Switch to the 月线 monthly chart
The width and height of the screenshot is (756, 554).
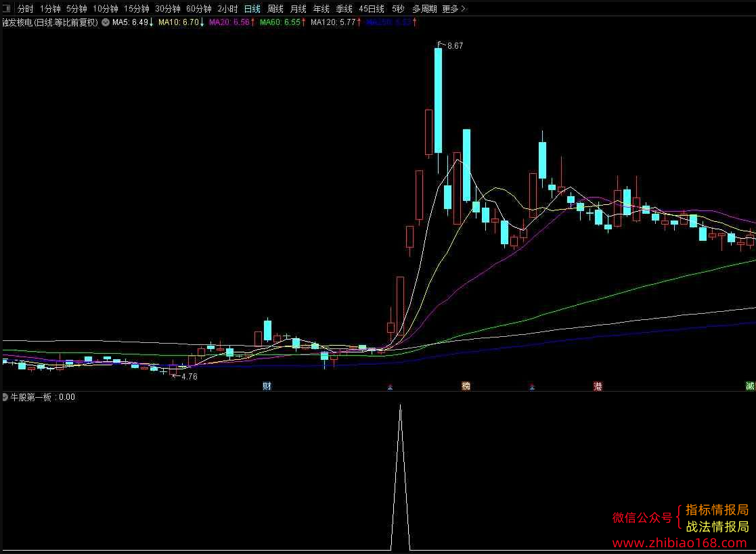[298, 9]
